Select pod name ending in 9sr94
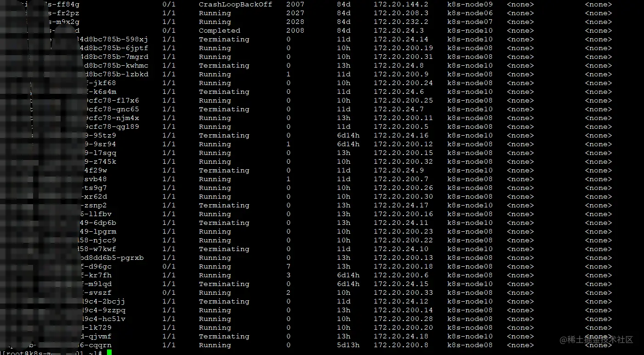 100,144
